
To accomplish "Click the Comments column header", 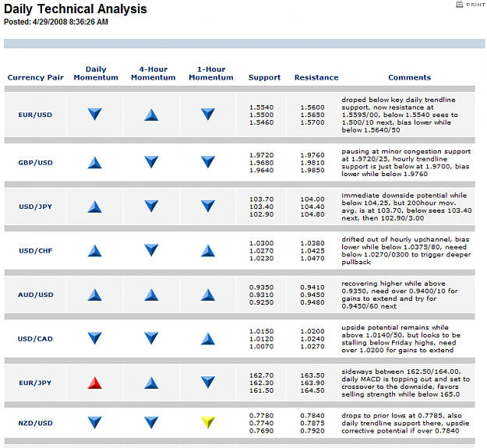I will 409,77.
